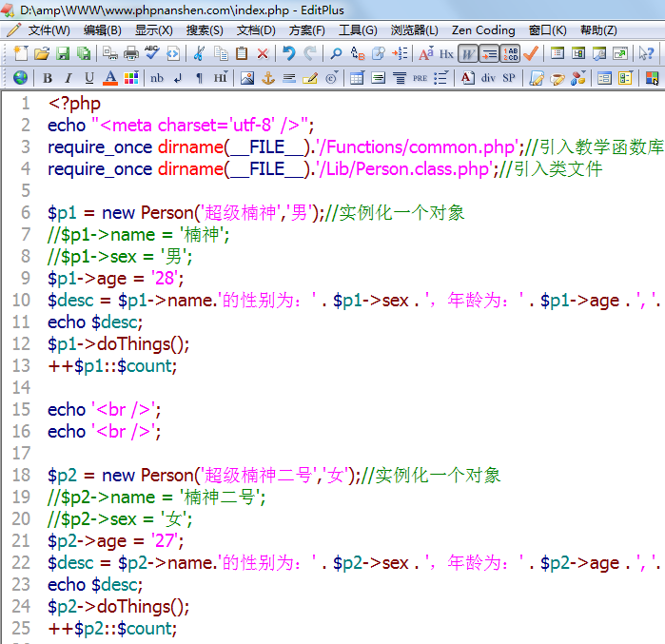This screenshot has height=644, width=665.
Task: Open a file with the folder icon
Action: (42, 53)
